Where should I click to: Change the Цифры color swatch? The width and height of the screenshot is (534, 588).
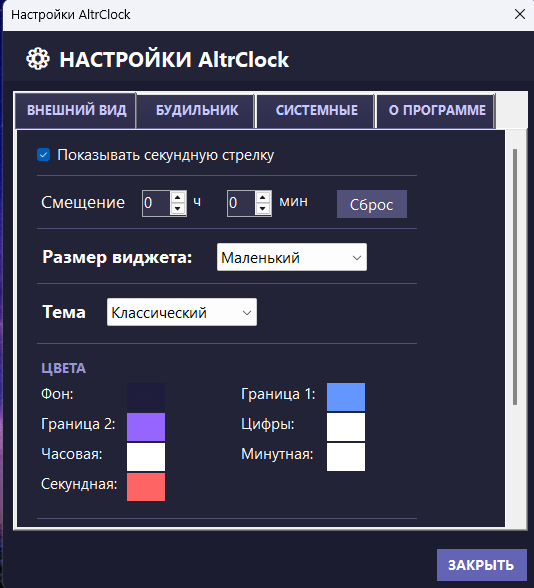click(346, 427)
